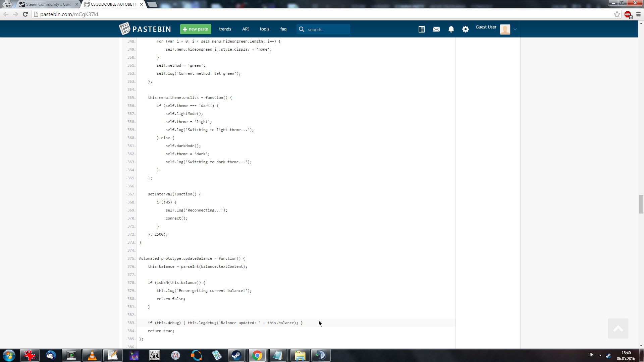Click the scroll-to-top arrow button
Screen dimensions: 644x362
618,328
